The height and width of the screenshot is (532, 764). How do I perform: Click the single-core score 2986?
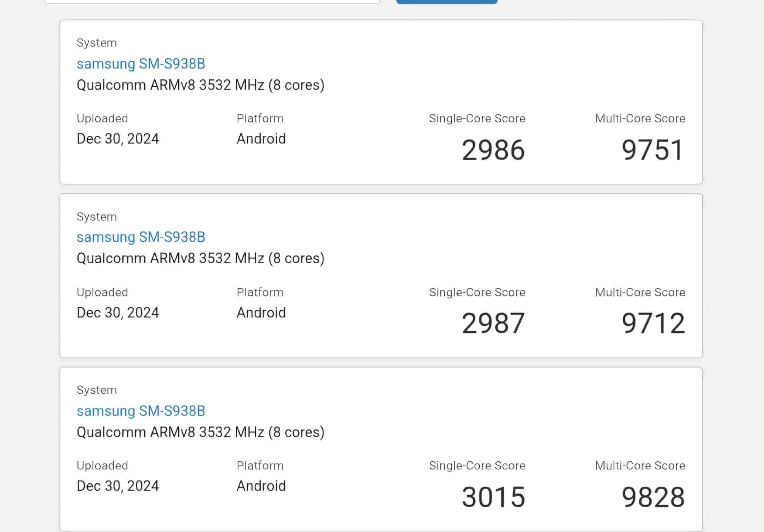[x=493, y=150]
